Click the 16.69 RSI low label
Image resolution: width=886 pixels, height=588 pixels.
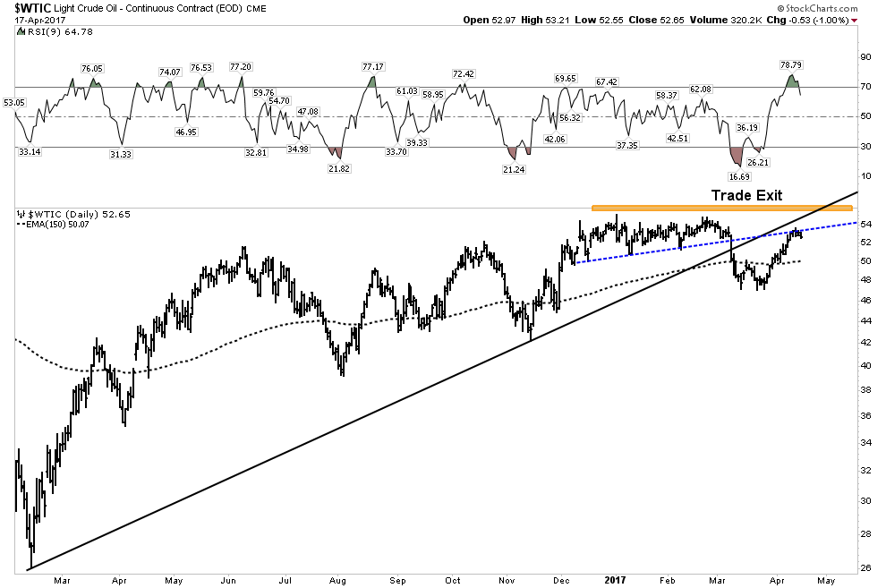click(x=739, y=177)
